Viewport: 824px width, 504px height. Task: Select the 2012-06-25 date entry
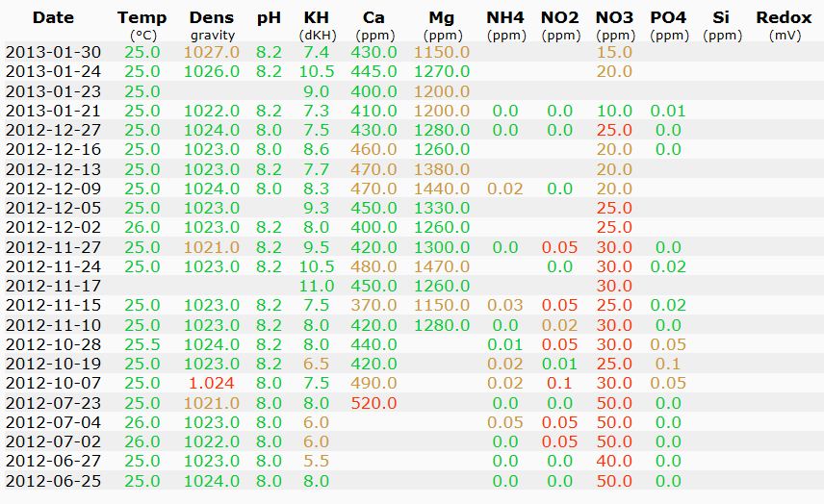(53, 481)
